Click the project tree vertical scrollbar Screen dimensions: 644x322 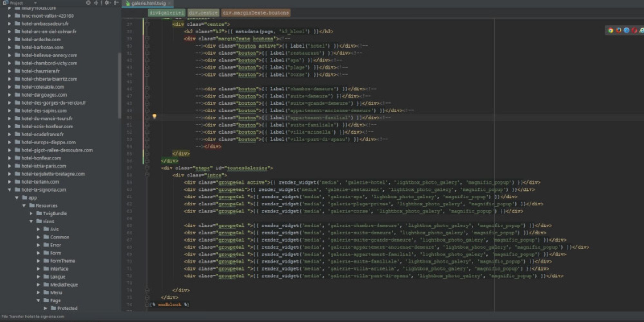(x=119, y=85)
